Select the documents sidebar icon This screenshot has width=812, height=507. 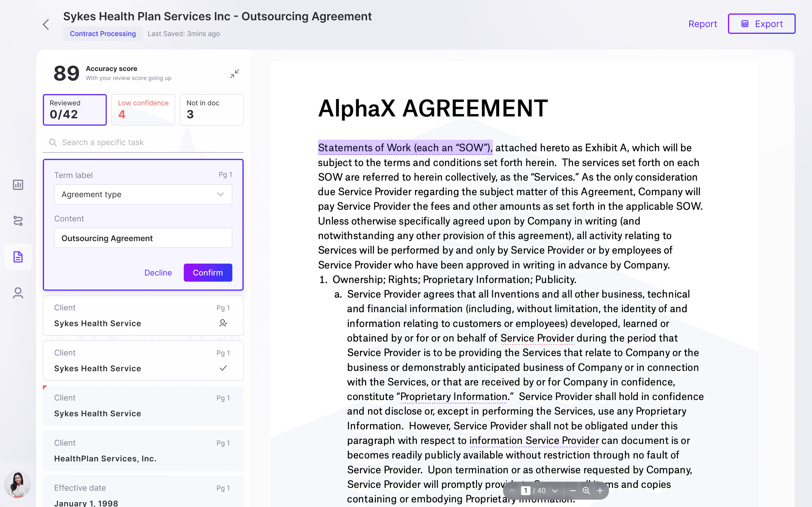click(18, 257)
